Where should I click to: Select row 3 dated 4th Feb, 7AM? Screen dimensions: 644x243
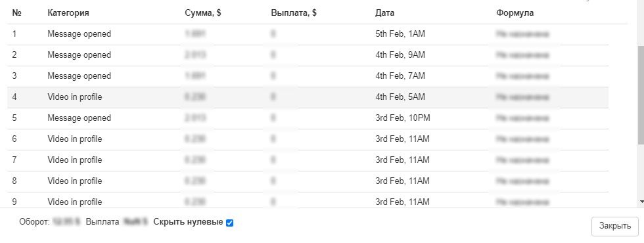(x=308, y=76)
